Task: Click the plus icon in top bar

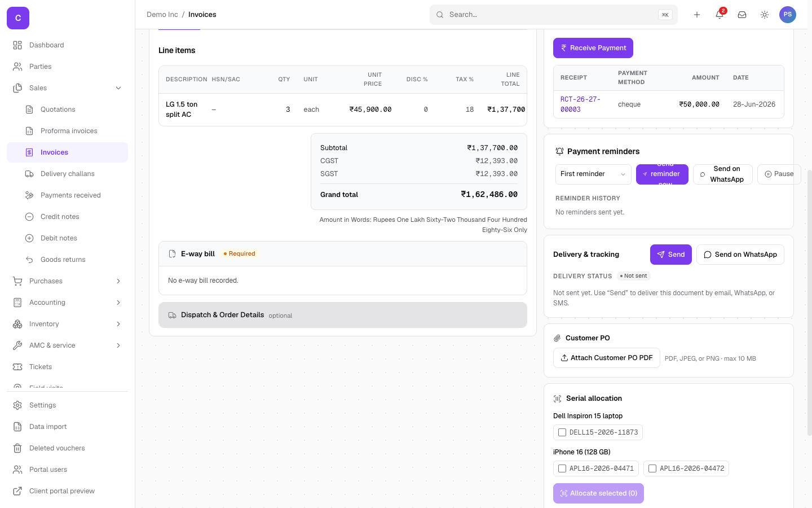Action: (x=697, y=15)
